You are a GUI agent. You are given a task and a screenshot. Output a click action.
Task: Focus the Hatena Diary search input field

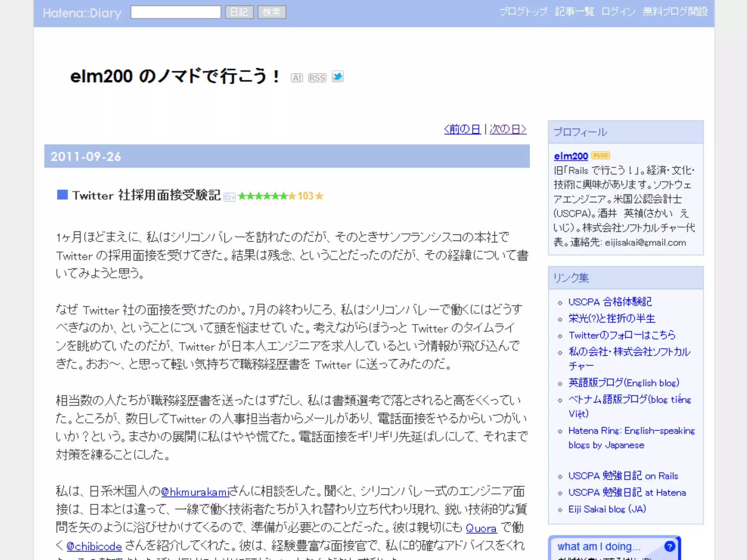[176, 12]
